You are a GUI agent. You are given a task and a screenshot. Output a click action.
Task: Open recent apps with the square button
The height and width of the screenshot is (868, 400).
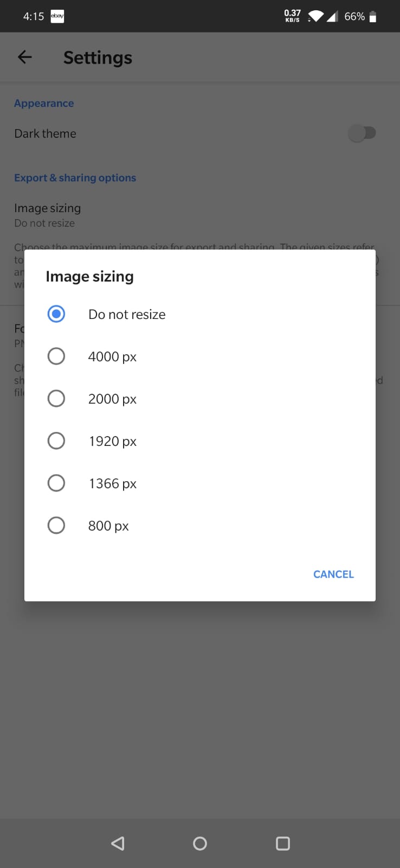pos(282,843)
